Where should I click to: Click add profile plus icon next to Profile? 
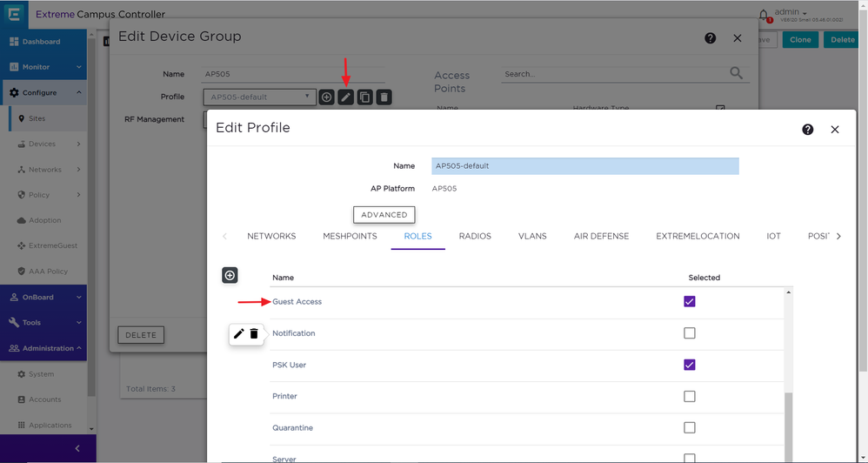point(327,97)
